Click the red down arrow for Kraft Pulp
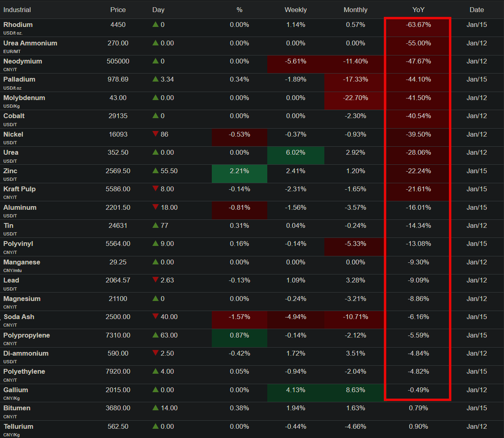 click(x=156, y=188)
